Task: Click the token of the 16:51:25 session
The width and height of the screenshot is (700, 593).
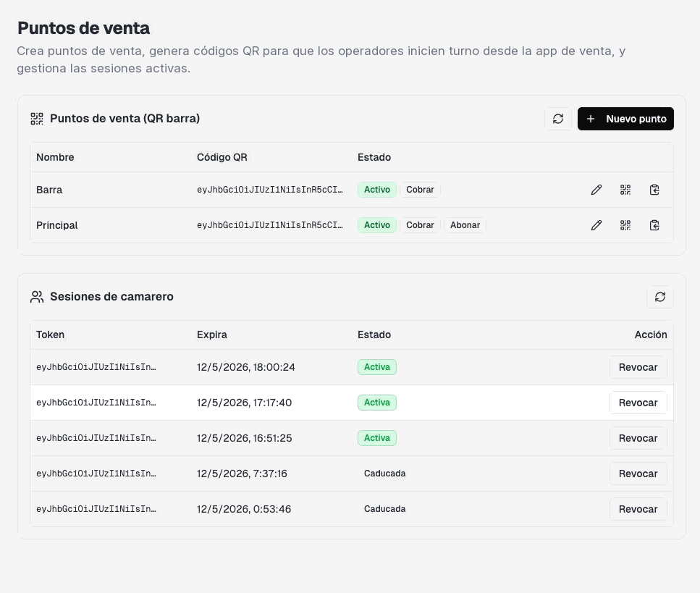Action: coord(96,438)
